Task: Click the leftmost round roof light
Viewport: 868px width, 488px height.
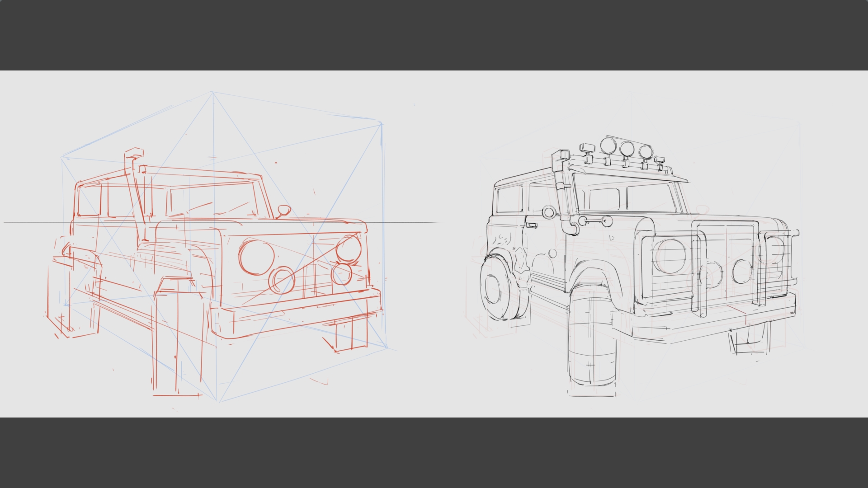Action: click(x=609, y=145)
